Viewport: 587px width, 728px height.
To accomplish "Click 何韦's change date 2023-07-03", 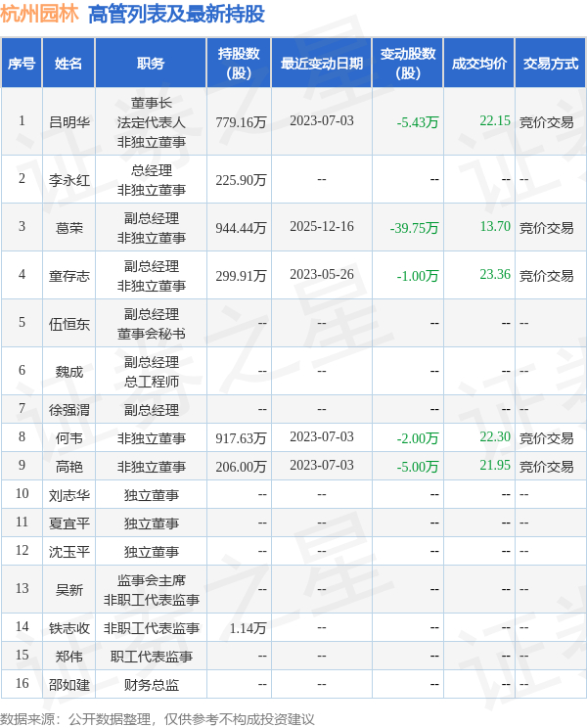I will click(322, 436).
